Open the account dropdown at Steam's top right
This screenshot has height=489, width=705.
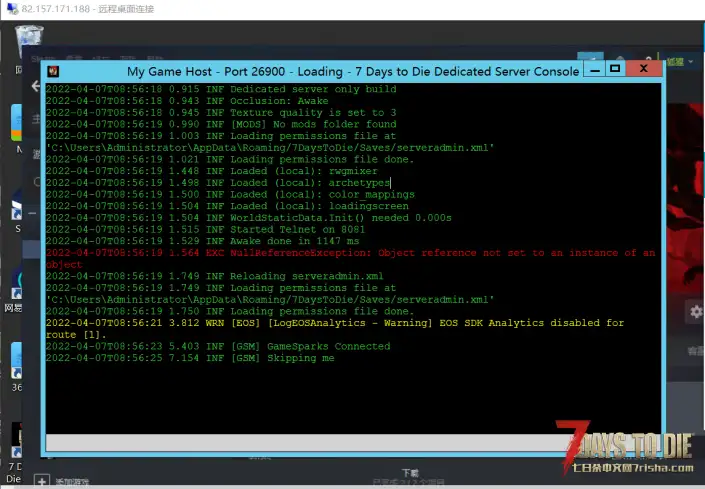(680, 62)
